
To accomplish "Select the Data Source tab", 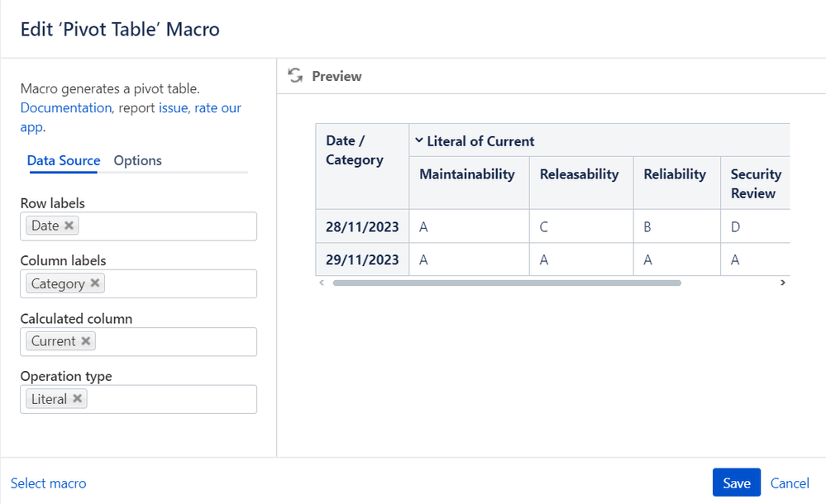I will pyautogui.click(x=64, y=160).
